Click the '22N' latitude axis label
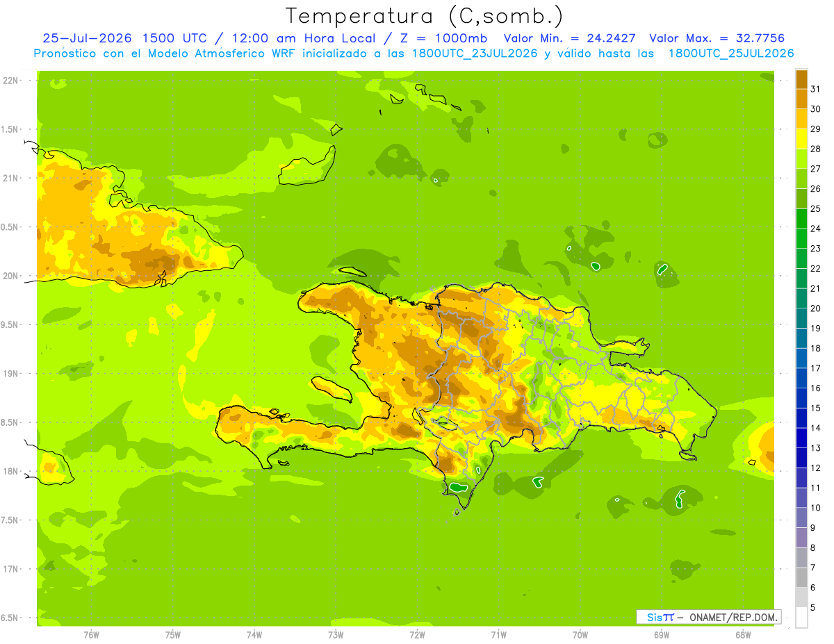This screenshot has width=834, height=644. point(10,81)
